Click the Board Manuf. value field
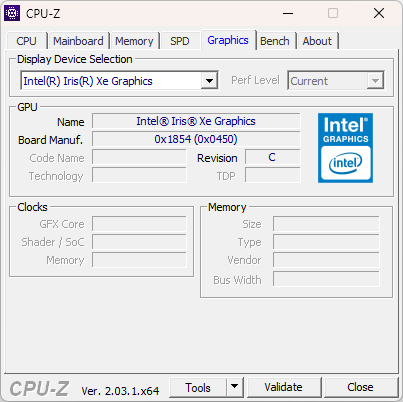Screen dimensions: 403x402 click(x=196, y=139)
